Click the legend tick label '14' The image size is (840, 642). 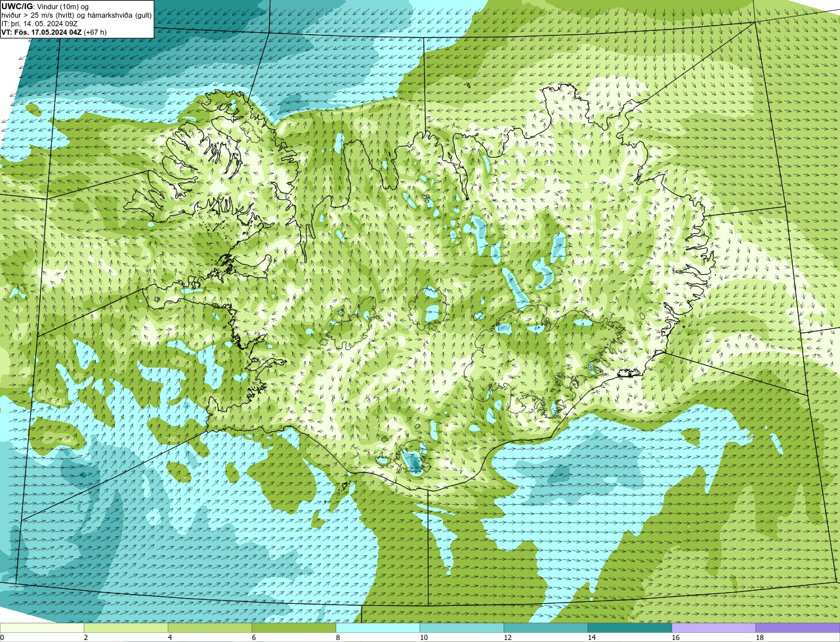click(x=592, y=637)
